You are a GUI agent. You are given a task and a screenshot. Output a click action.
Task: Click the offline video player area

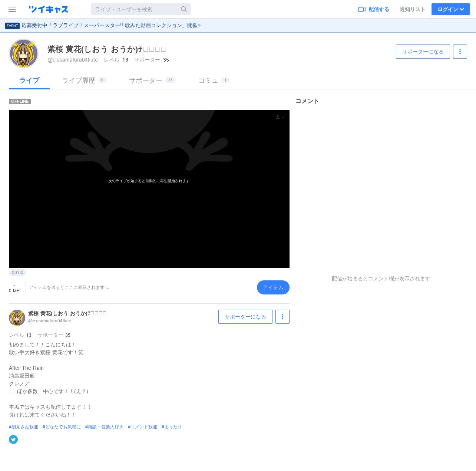point(149,189)
